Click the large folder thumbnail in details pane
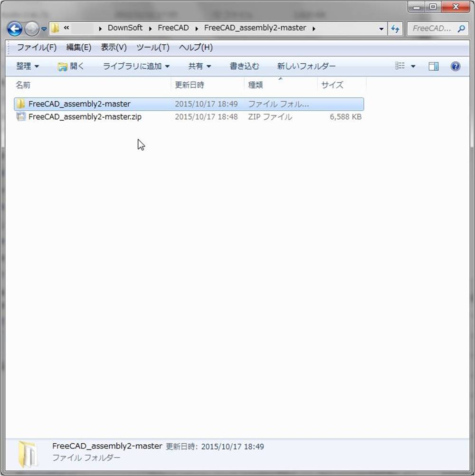This screenshot has height=476, width=475. pos(28,454)
